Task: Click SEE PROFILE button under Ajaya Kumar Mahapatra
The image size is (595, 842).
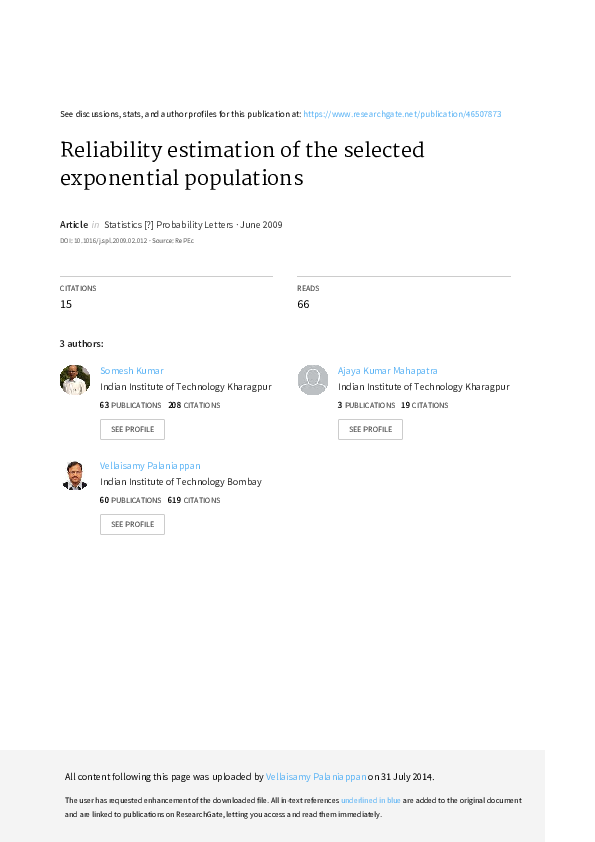Action: click(x=370, y=429)
